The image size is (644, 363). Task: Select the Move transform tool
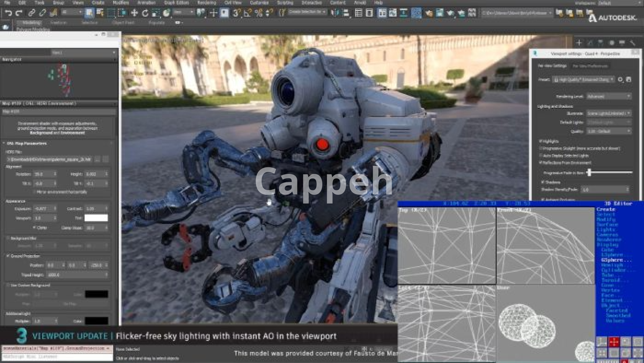[x=134, y=13]
